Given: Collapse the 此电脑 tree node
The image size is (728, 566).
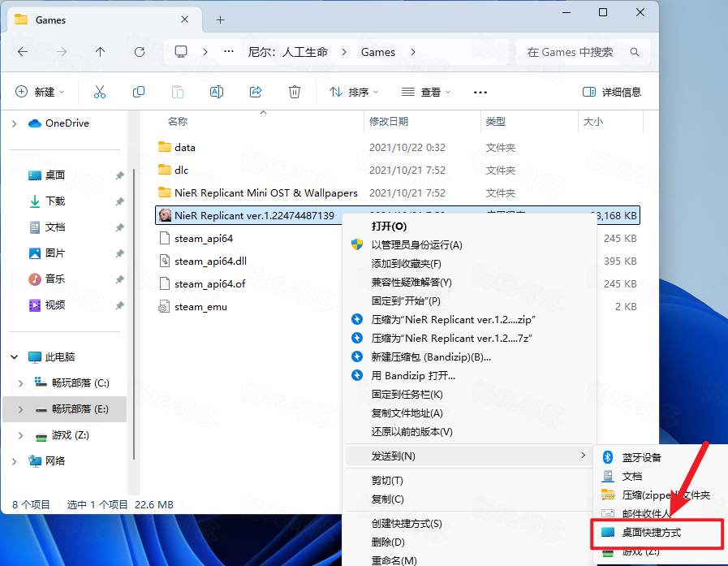Looking at the screenshot, I should [x=15, y=356].
